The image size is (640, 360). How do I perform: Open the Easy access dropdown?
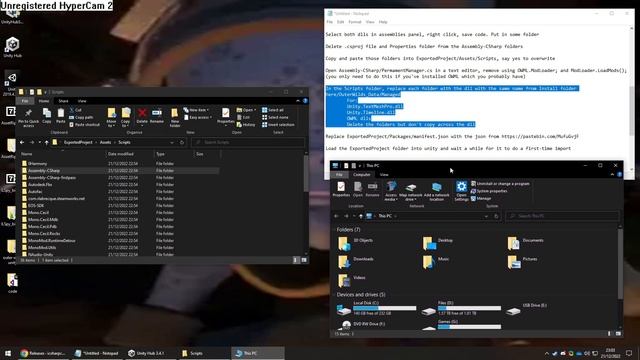[198, 118]
